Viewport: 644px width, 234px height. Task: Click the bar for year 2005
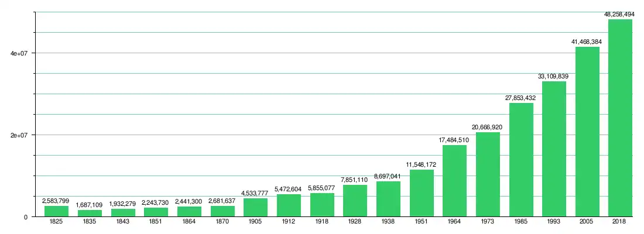[587, 132]
